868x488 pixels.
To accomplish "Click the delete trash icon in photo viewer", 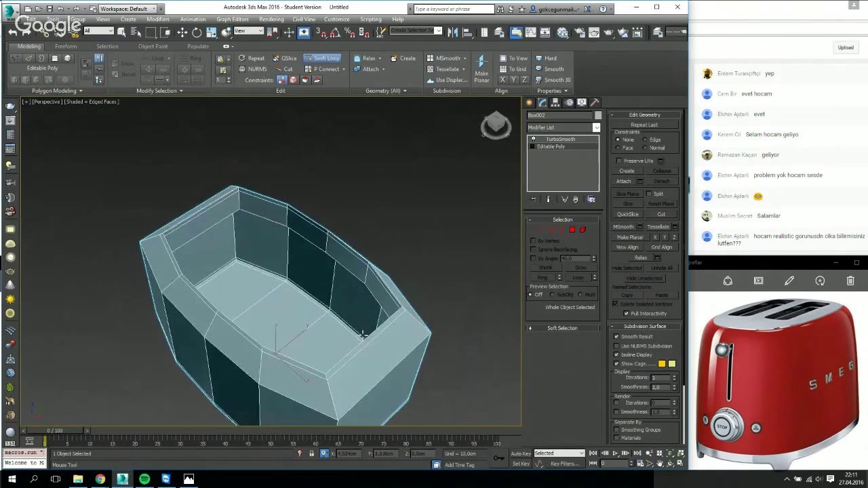I will coord(850,281).
